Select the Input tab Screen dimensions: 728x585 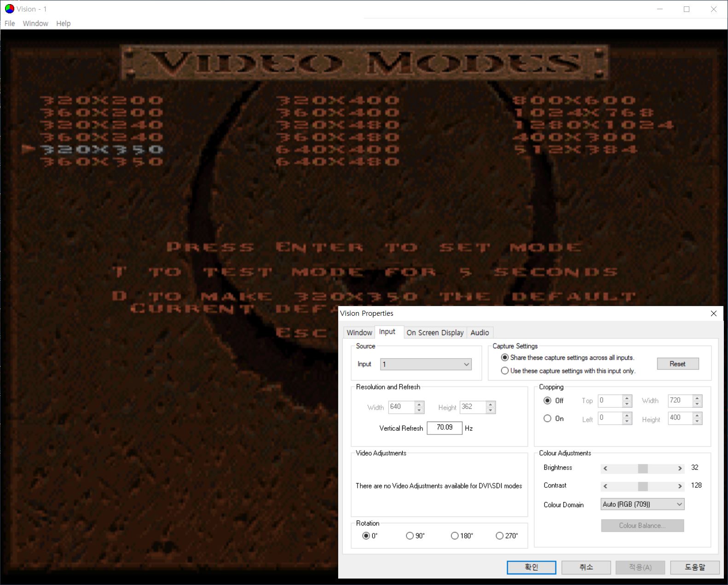[x=387, y=332]
